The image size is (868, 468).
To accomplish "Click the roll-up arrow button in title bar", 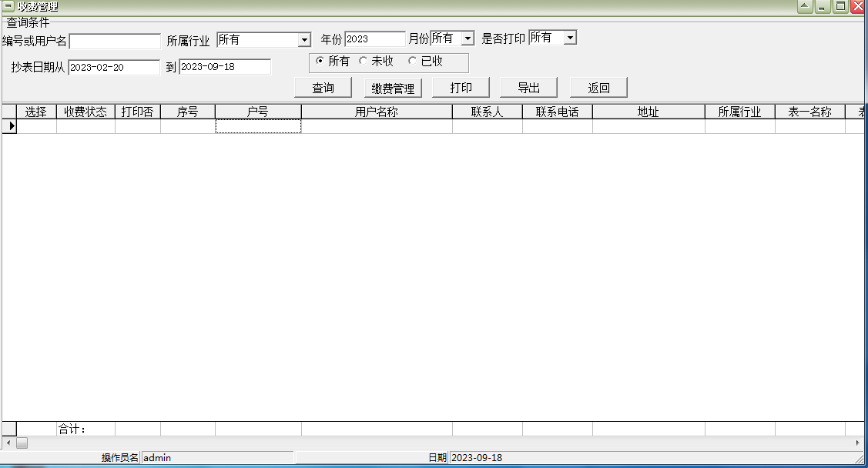I will coord(805,7).
